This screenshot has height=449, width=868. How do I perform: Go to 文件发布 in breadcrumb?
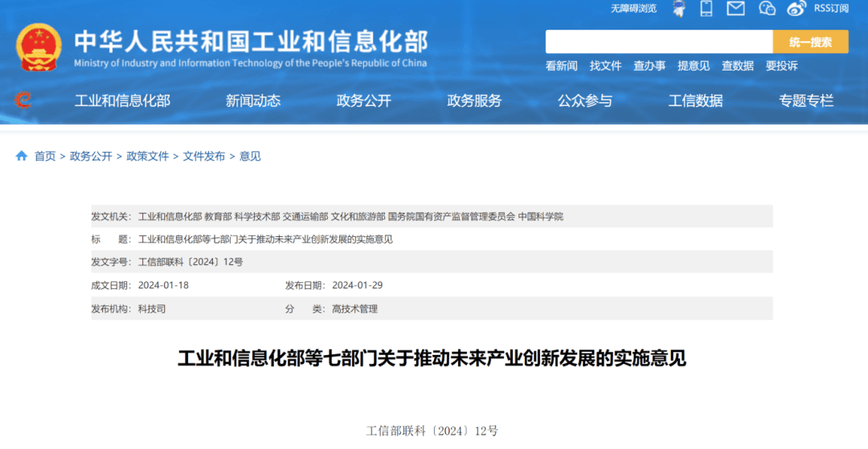tap(203, 157)
